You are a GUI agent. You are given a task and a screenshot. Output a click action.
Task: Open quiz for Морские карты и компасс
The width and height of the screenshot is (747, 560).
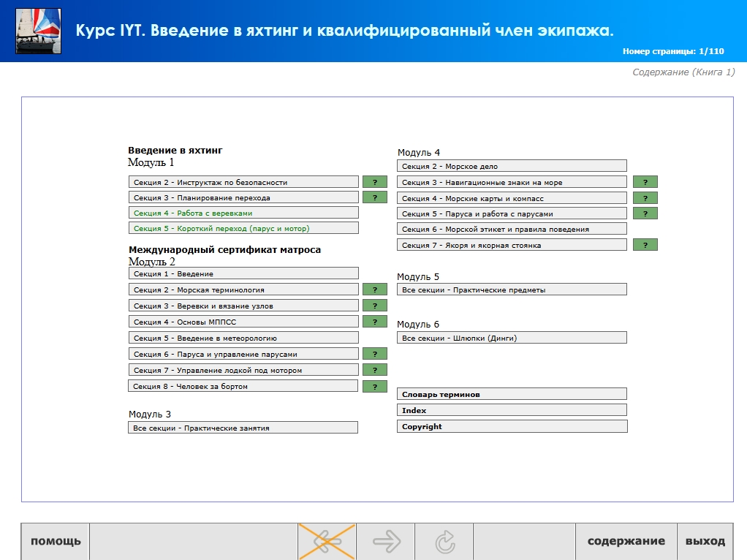point(645,198)
